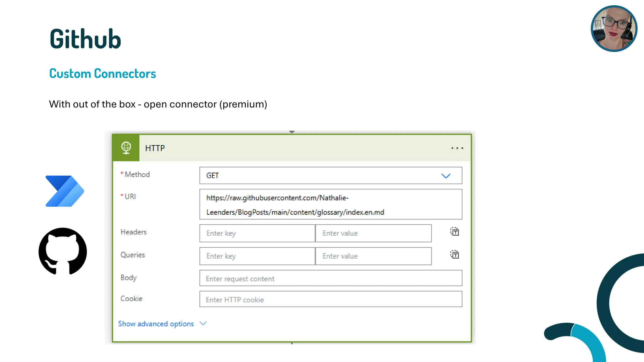Click the GitHub Octocat logo

point(63,251)
